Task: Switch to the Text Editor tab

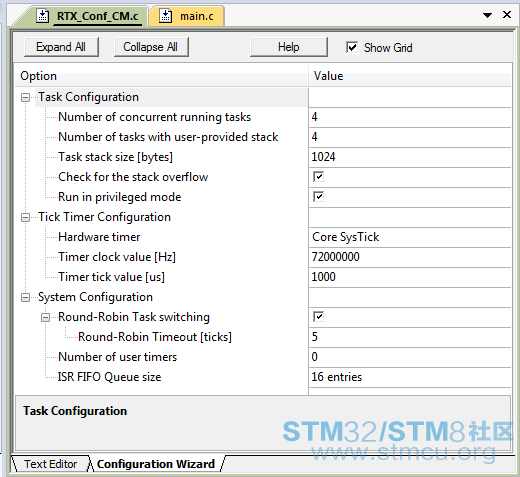Action: coord(50,464)
